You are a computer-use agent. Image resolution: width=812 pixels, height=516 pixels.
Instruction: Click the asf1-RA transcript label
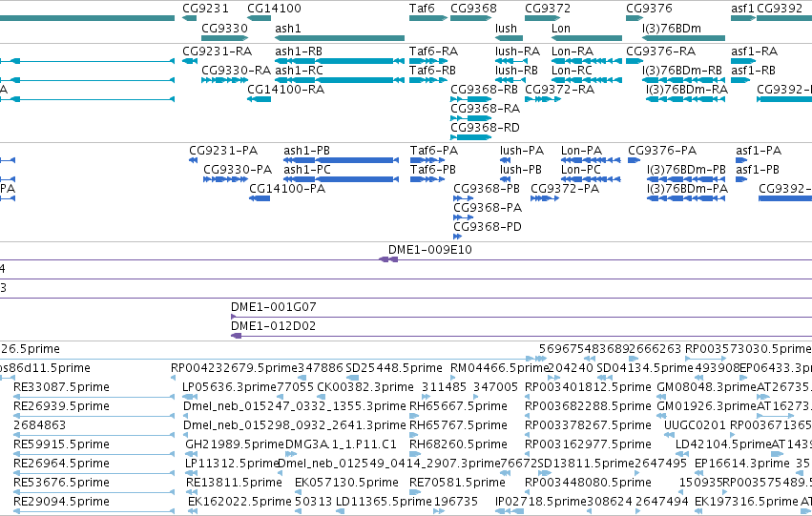click(x=754, y=52)
